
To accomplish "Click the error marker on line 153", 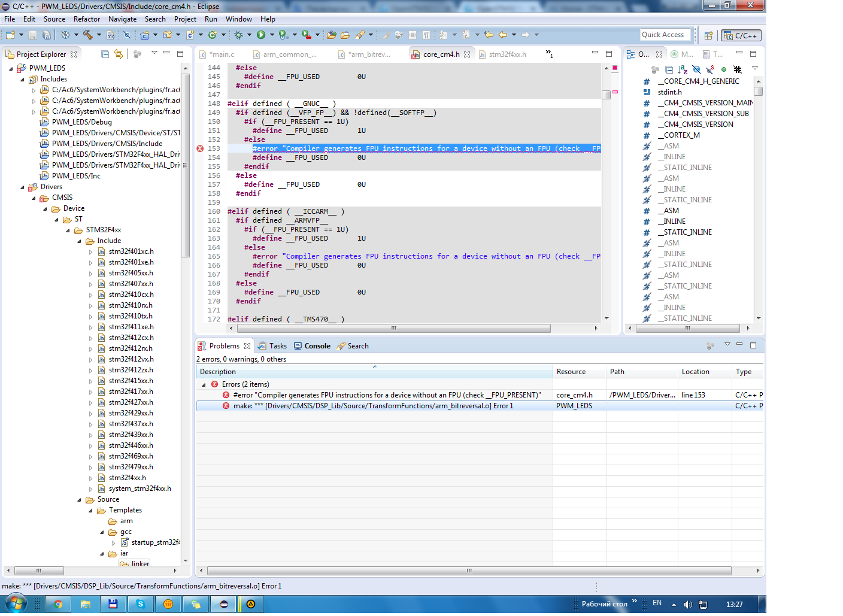I will pyautogui.click(x=200, y=148).
